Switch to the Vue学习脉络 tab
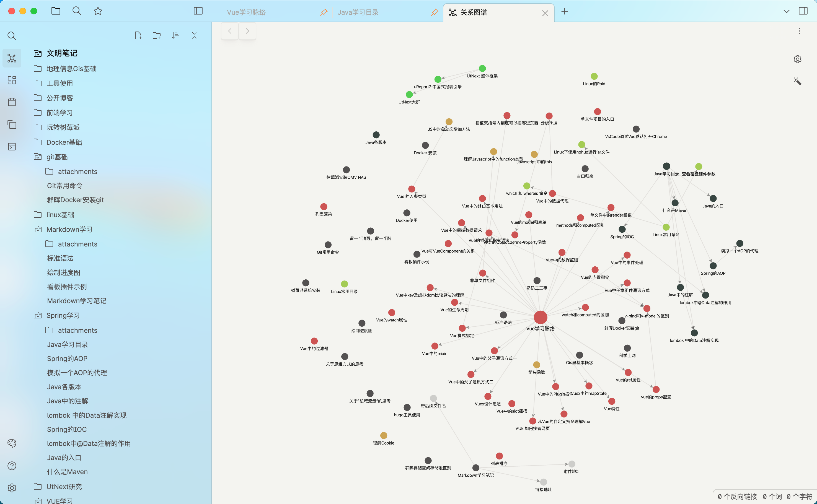Screen dimensions: 817x504 246,12
